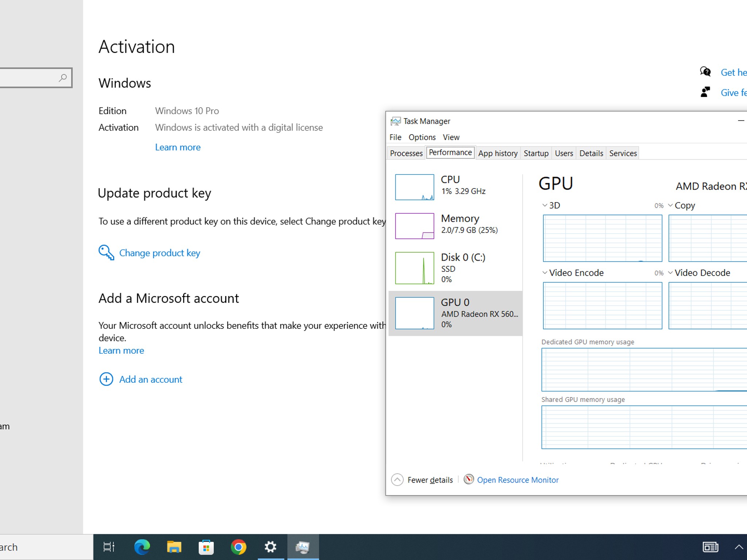Open Microsoft Store from the taskbar
This screenshot has width=747, height=560.
click(206, 547)
